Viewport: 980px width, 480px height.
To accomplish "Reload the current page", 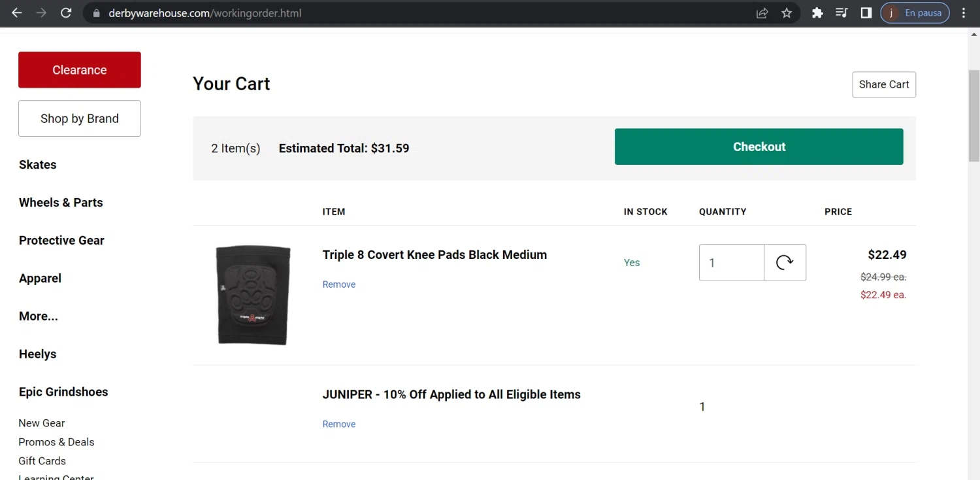I will point(66,13).
